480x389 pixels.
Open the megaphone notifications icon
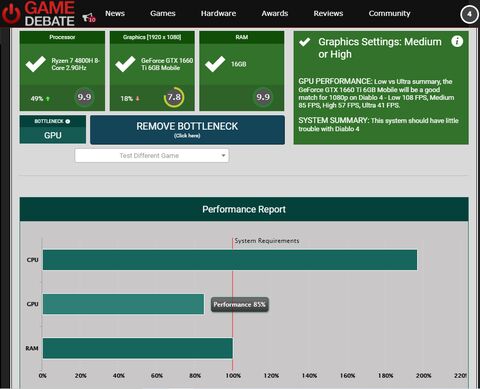[89, 17]
